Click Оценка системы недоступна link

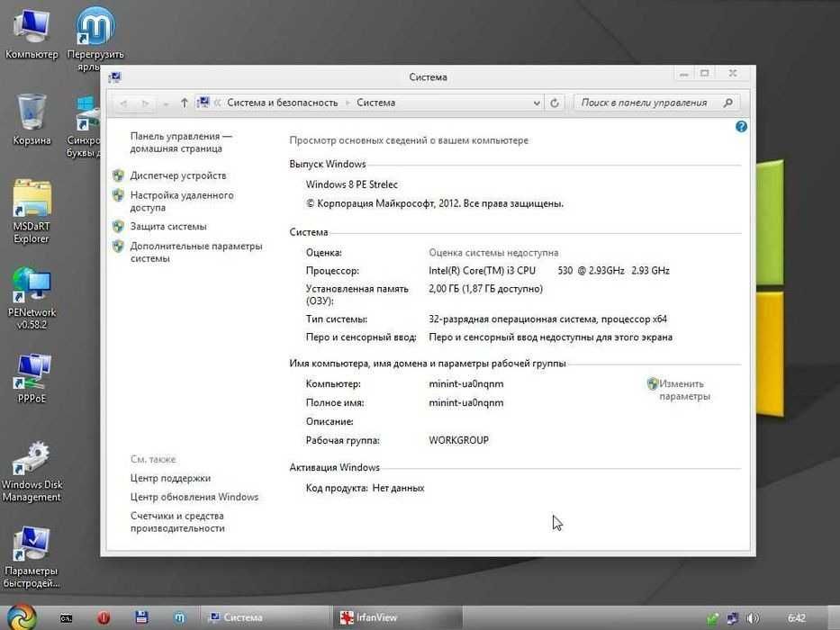point(493,253)
